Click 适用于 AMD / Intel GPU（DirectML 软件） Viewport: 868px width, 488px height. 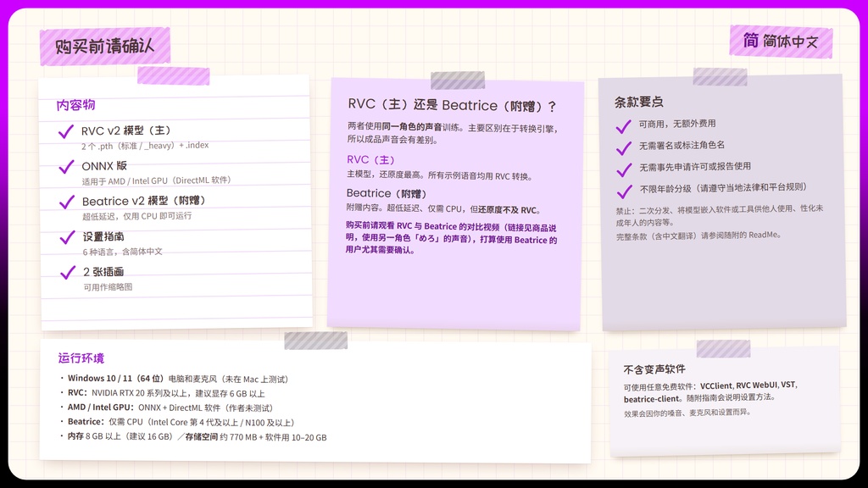tap(157, 180)
